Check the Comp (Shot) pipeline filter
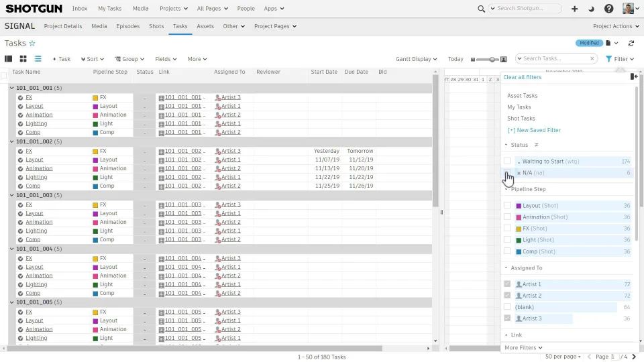This screenshot has height=362, width=644. pyautogui.click(x=507, y=251)
